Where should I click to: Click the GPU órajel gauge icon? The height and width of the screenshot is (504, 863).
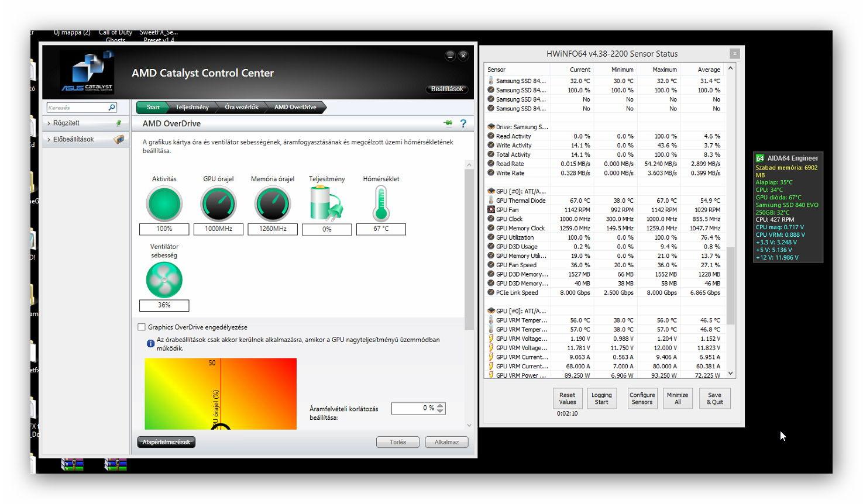[218, 204]
